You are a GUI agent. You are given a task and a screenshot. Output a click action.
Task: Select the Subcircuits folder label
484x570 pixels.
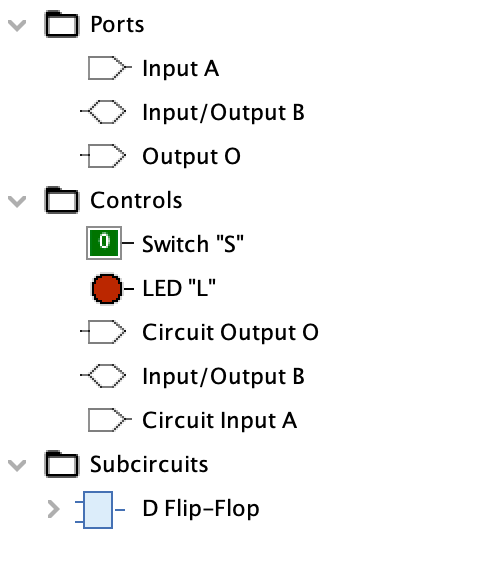[149, 464]
